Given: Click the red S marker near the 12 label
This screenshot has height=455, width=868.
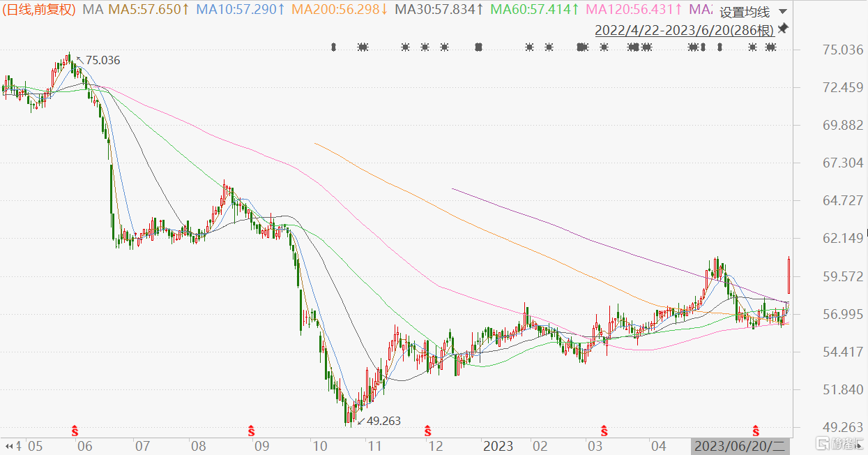Looking at the screenshot, I should coord(428,428).
